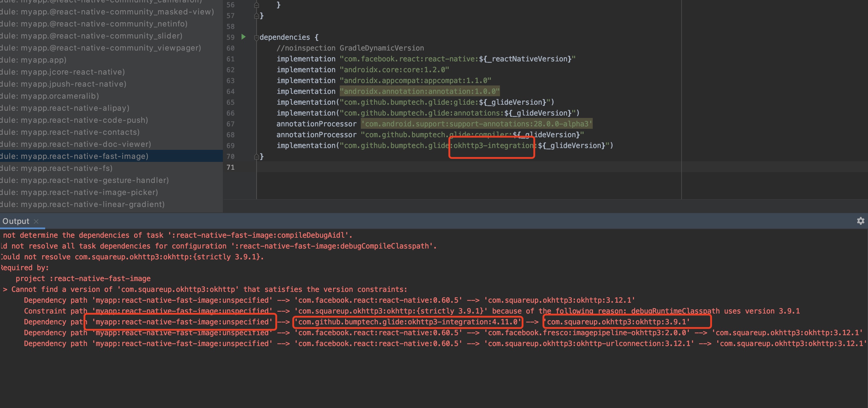Click 'project :react-native-fast-image' in output

[83, 279]
